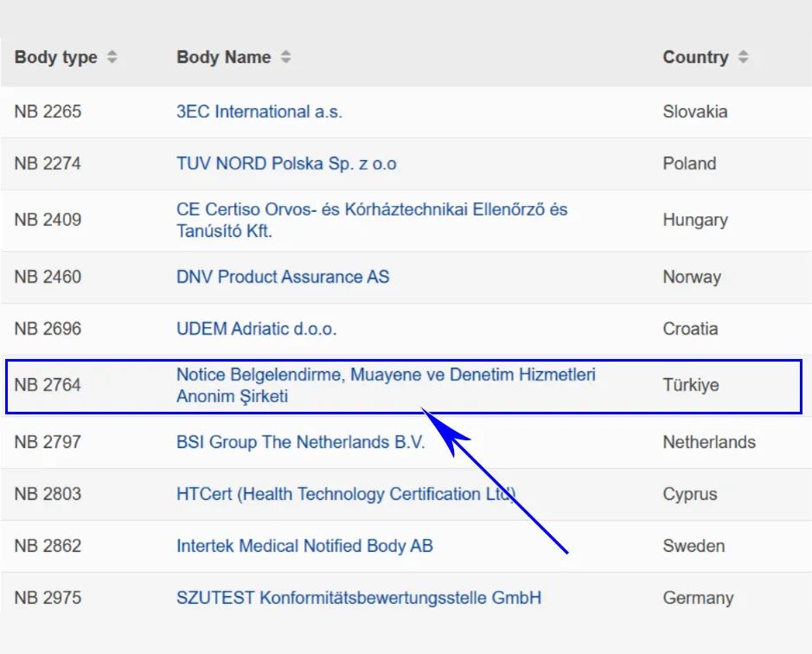Click the Hungary country cell
This screenshot has height=654, width=812.
(x=695, y=221)
